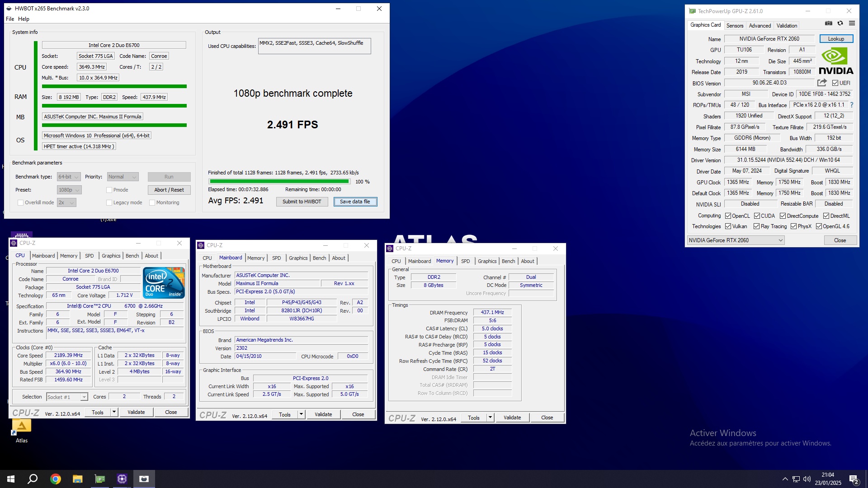Open the GPU-Z hamburger menu
The height and width of the screenshot is (488, 868).
coord(852,23)
